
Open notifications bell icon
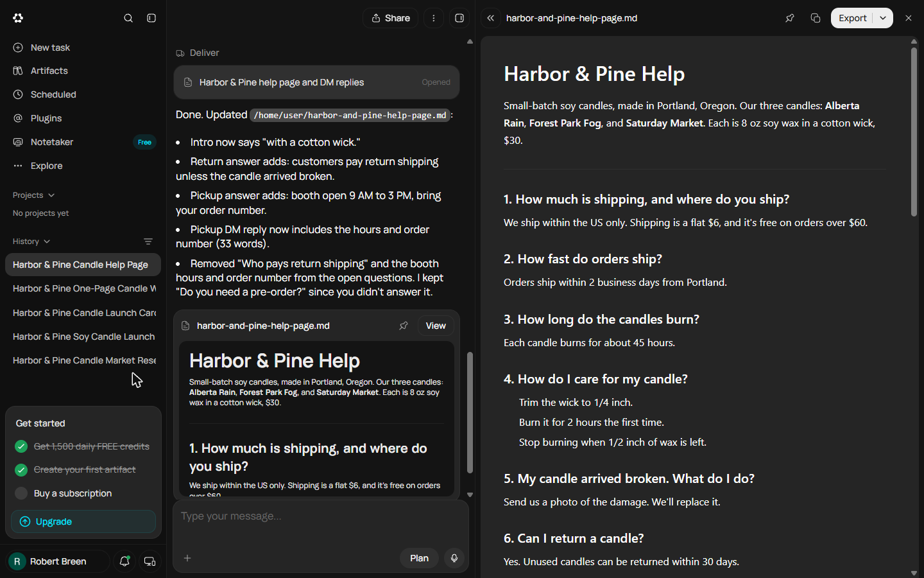point(124,561)
